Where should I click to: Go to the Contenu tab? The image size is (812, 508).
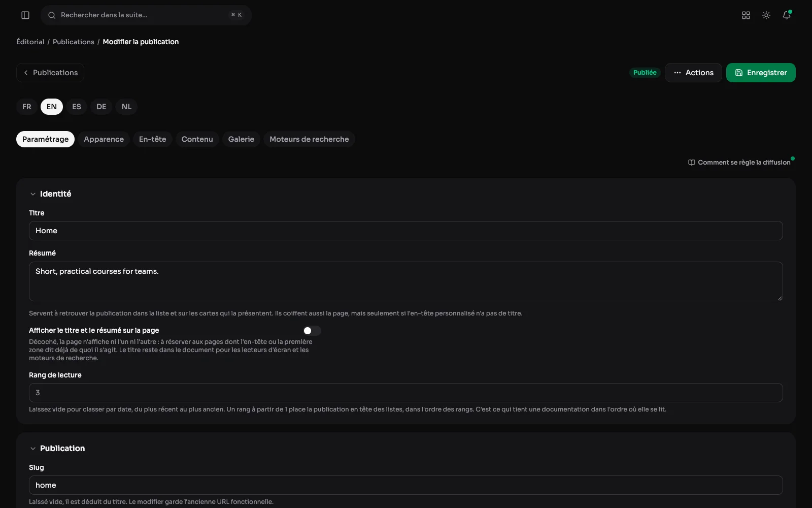[x=197, y=139]
